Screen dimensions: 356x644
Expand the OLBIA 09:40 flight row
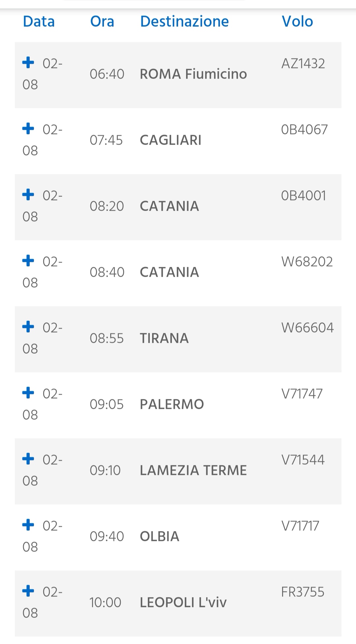[x=28, y=525]
